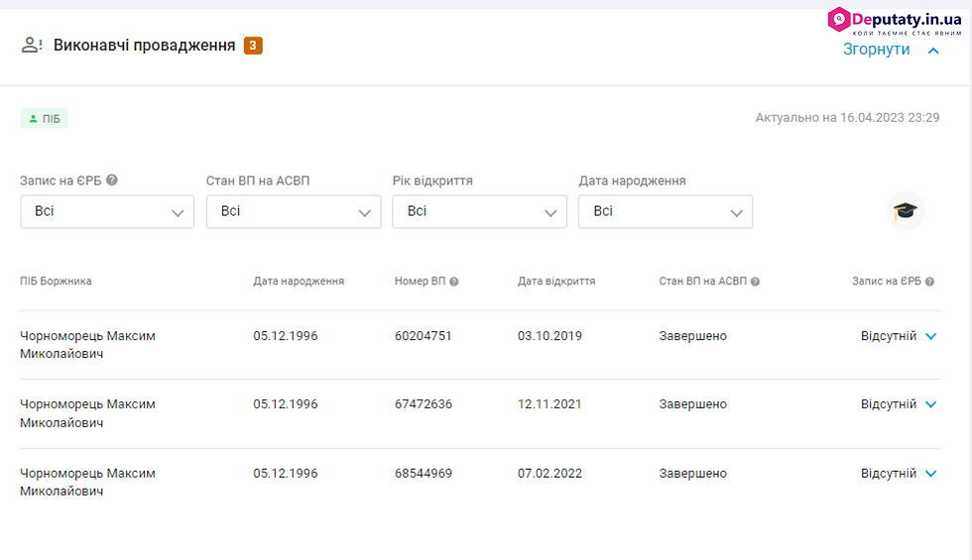Click opening date 03.10.2019
This screenshot has height=560, width=972.
click(x=549, y=336)
